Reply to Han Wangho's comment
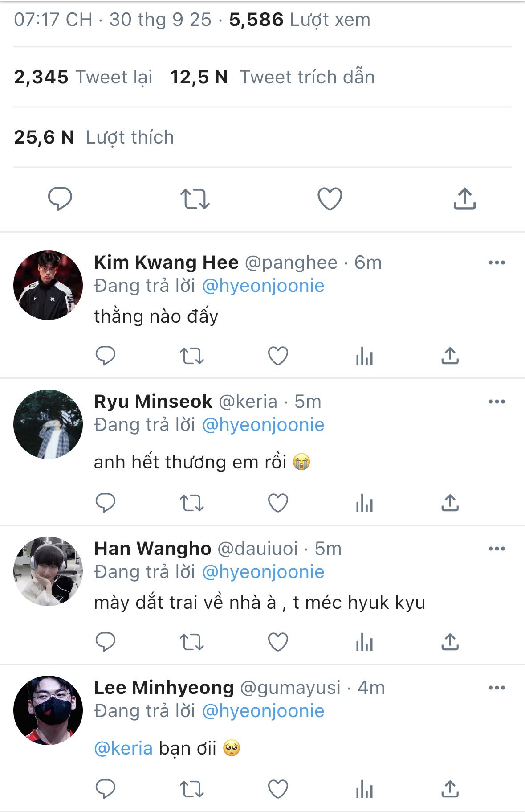The image size is (525, 812). pos(106,642)
